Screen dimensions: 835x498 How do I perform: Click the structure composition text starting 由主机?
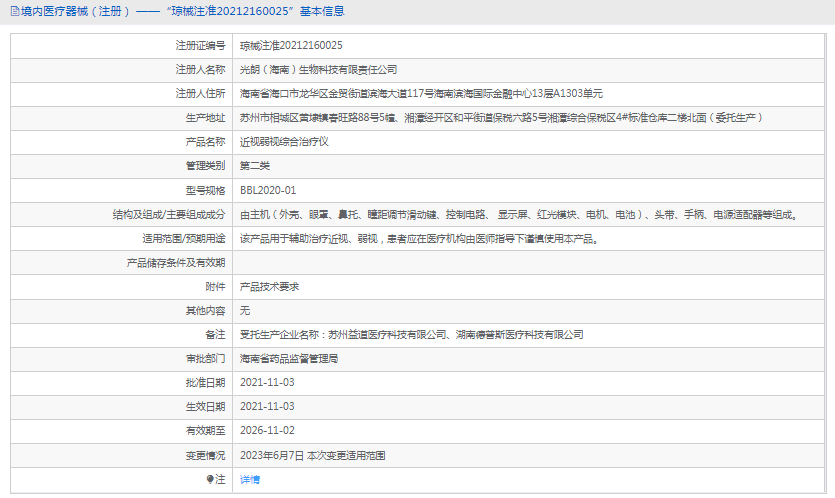click(x=519, y=215)
